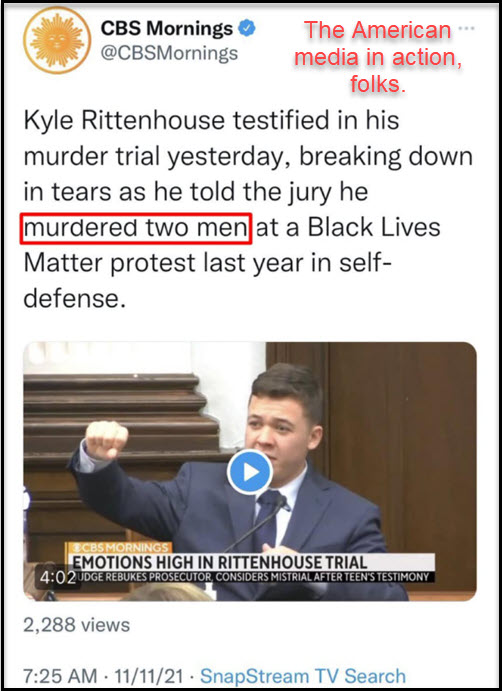Click the 4:02 video duration label
The height and width of the screenshot is (691, 502).
58,577
